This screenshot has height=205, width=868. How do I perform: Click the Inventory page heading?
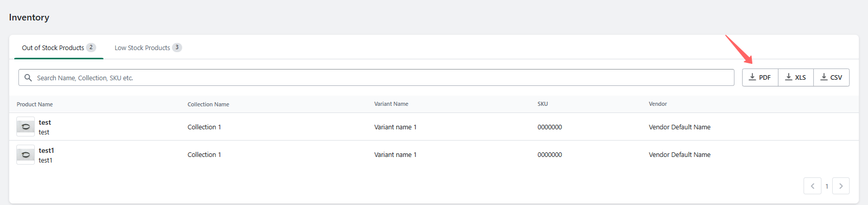coord(29,17)
